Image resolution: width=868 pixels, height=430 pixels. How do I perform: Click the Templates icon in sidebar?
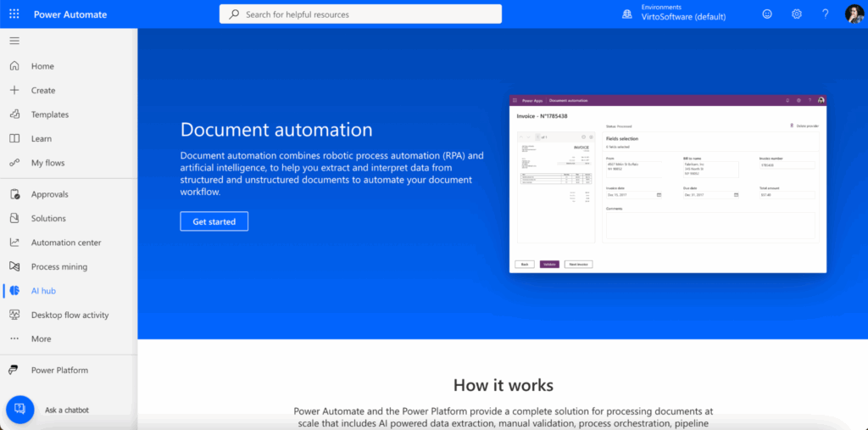[x=14, y=114]
